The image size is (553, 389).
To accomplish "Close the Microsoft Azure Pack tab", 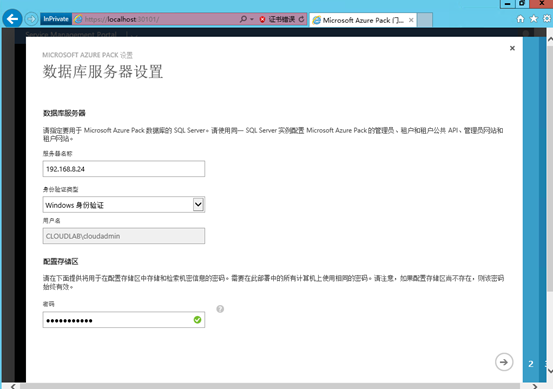I will (411, 20).
